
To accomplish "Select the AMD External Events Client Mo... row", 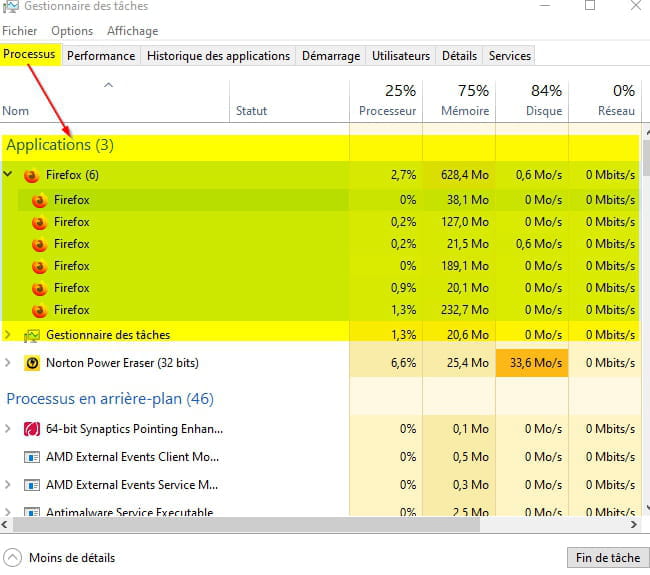I will coord(320,457).
